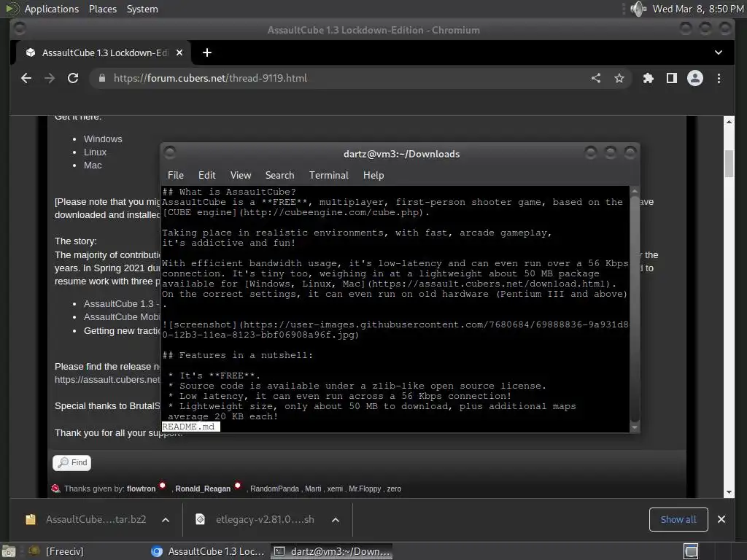
Task: Click the terminal window menu button
Action: click(170, 152)
